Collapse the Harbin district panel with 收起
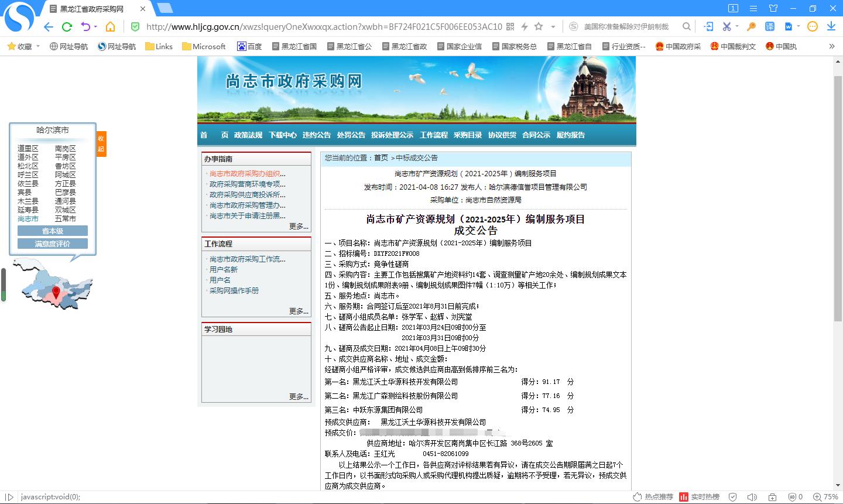 (101, 143)
